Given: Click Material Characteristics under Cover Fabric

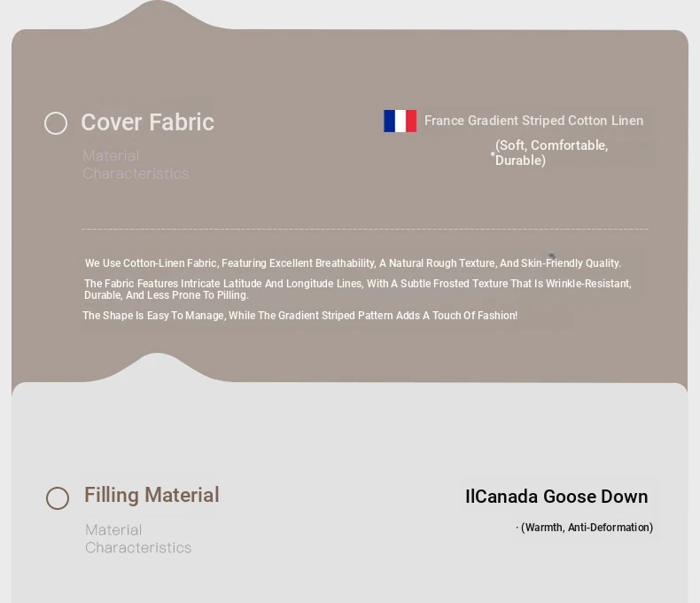Looking at the screenshot, I should point(136,165).
